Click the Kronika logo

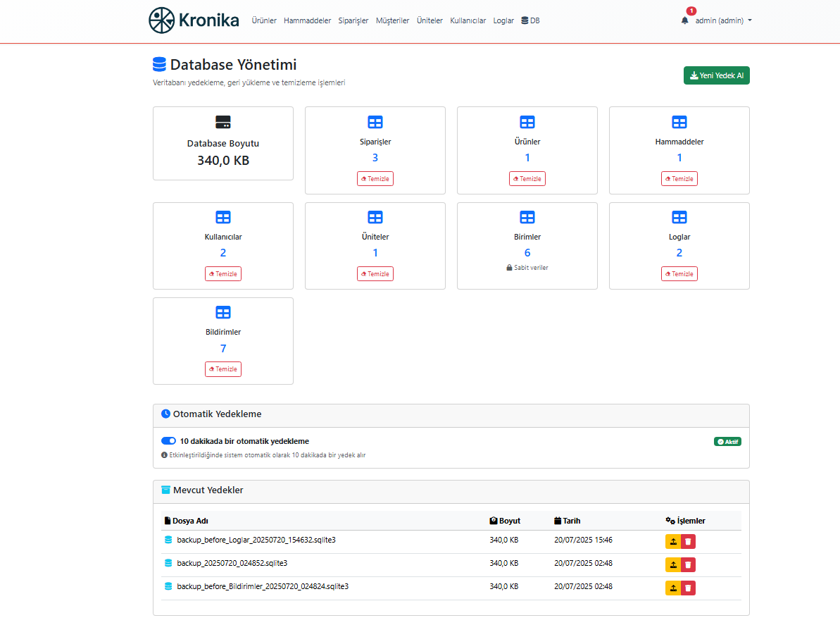click(x=194, y=20)
